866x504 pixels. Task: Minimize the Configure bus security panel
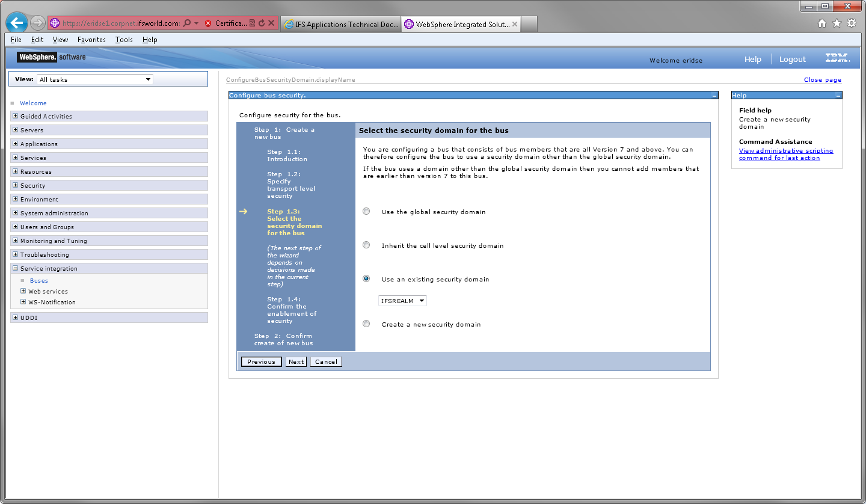714,96
